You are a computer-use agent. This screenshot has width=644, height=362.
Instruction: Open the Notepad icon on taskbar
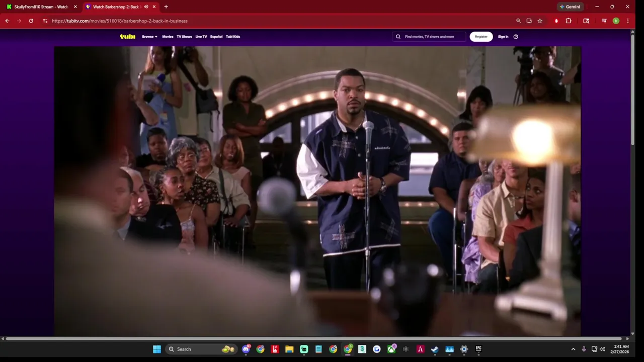pos(318,349)
